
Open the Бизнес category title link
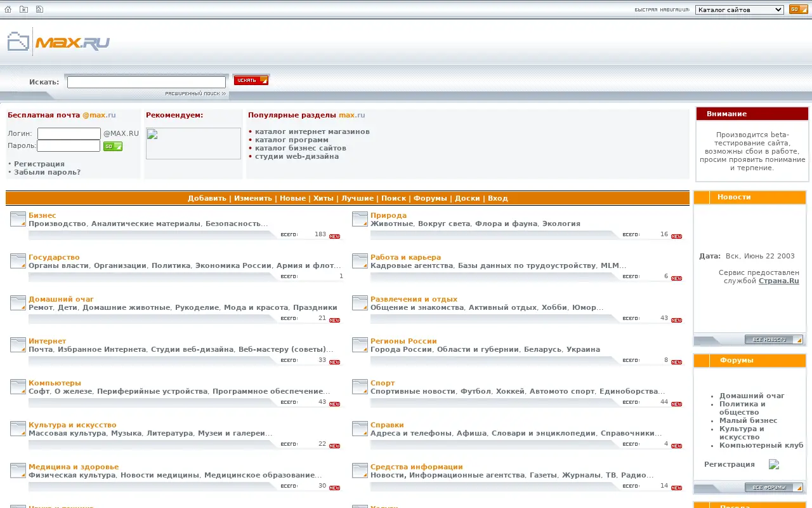[x=43, y=215]
